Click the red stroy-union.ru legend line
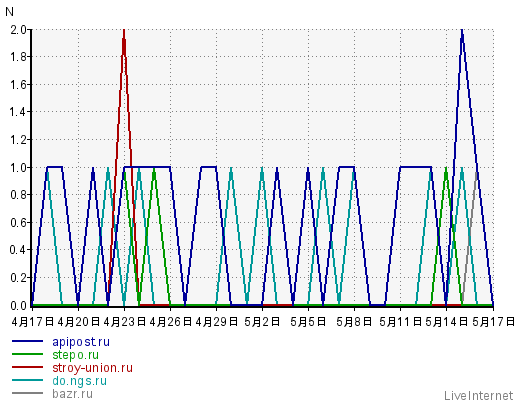Screen dimensions: 520x405 click(27, 367)
